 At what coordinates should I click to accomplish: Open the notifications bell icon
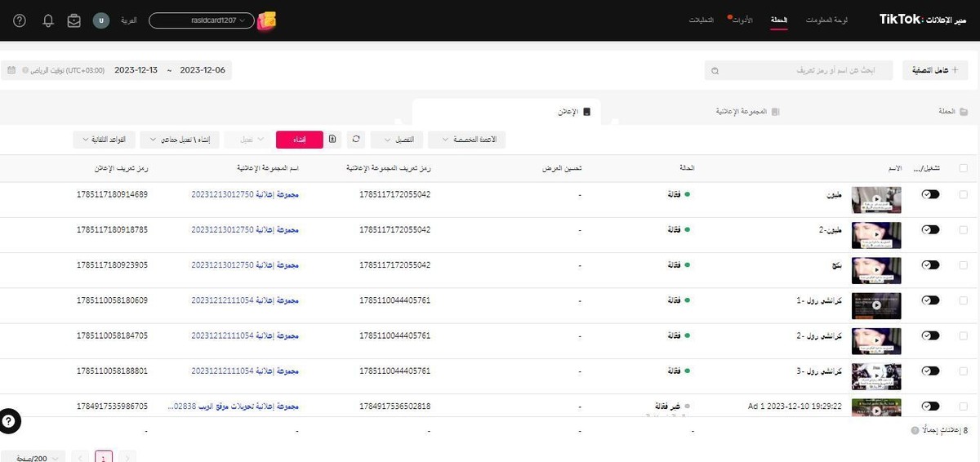[x=48, y=20]
